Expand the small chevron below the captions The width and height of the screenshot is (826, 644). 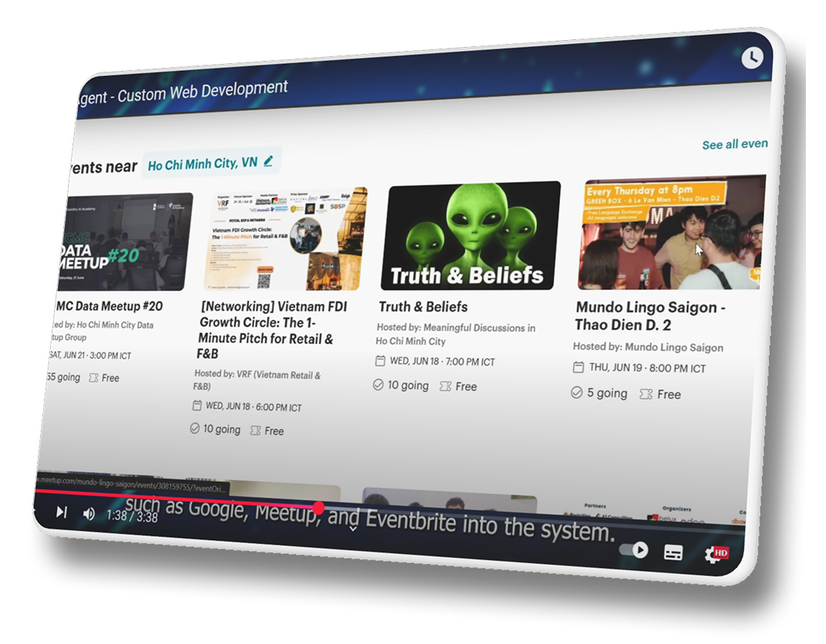(352, 528)
